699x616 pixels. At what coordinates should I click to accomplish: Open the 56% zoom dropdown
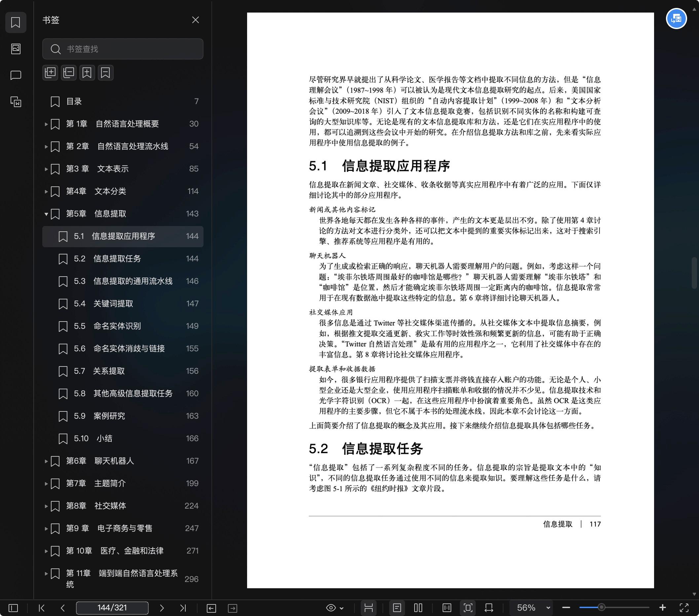(532, 608)
